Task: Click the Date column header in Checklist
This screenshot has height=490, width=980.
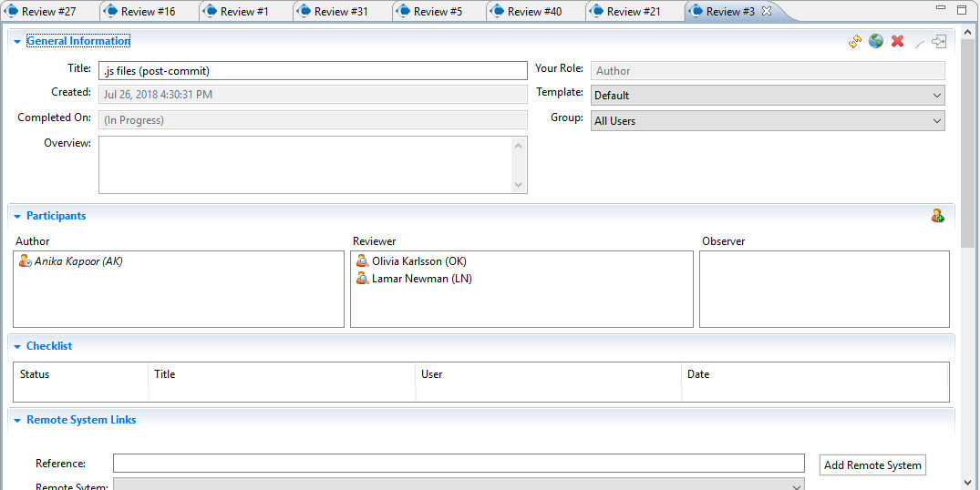Action: [815, 374]
